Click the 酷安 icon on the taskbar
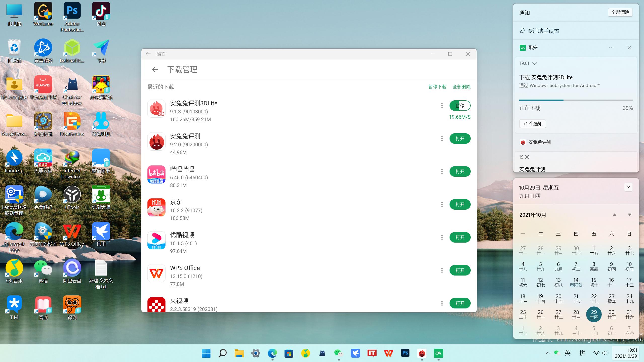 [x=438, y=353]
